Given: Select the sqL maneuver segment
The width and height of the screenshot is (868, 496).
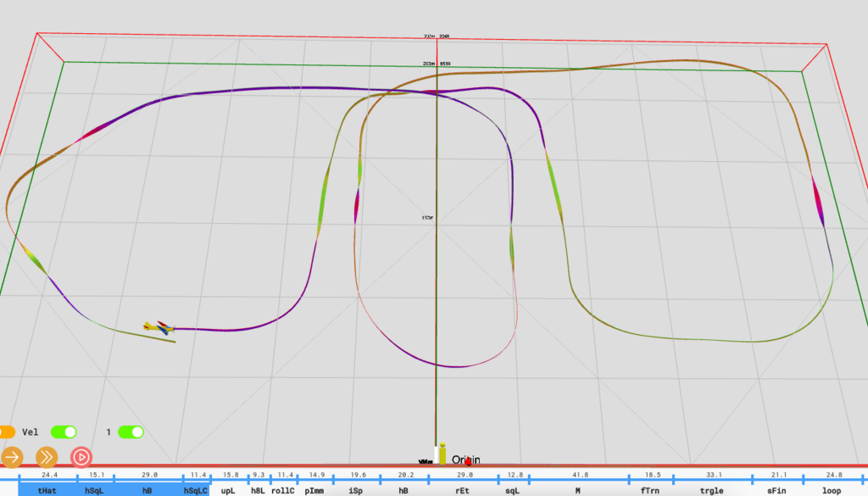Looking at the screenshot, I should tap(513, 490).
